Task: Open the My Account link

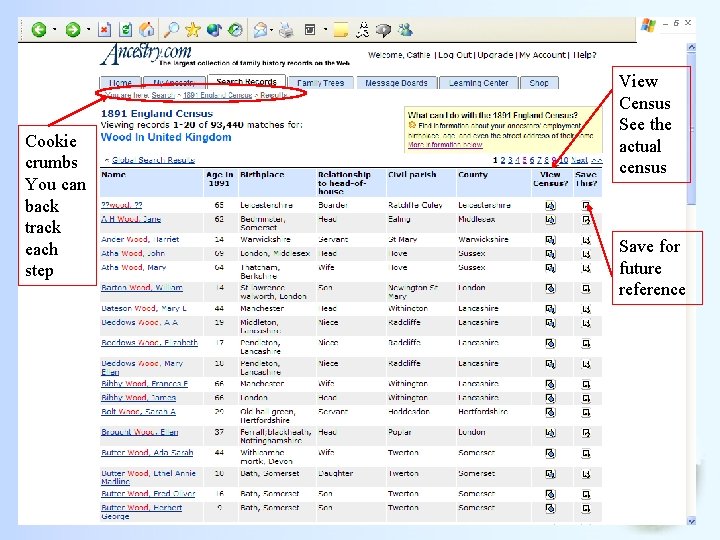Action: [542, 55]
